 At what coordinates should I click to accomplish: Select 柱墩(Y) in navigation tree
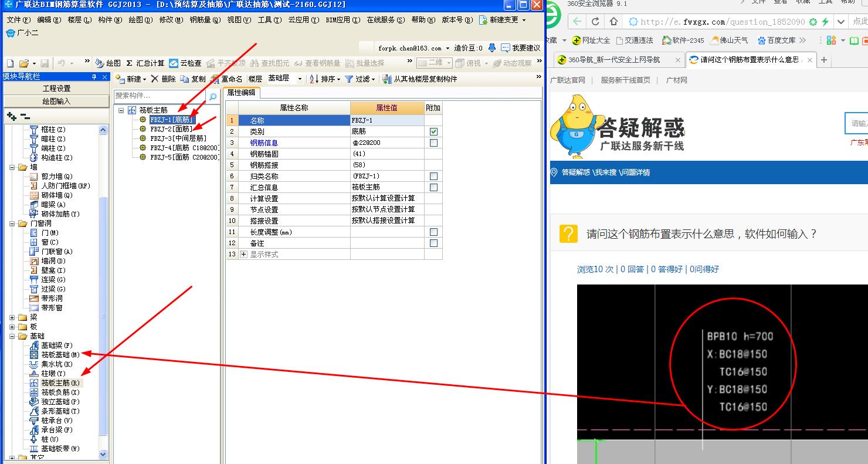click(x=48, y=374)
